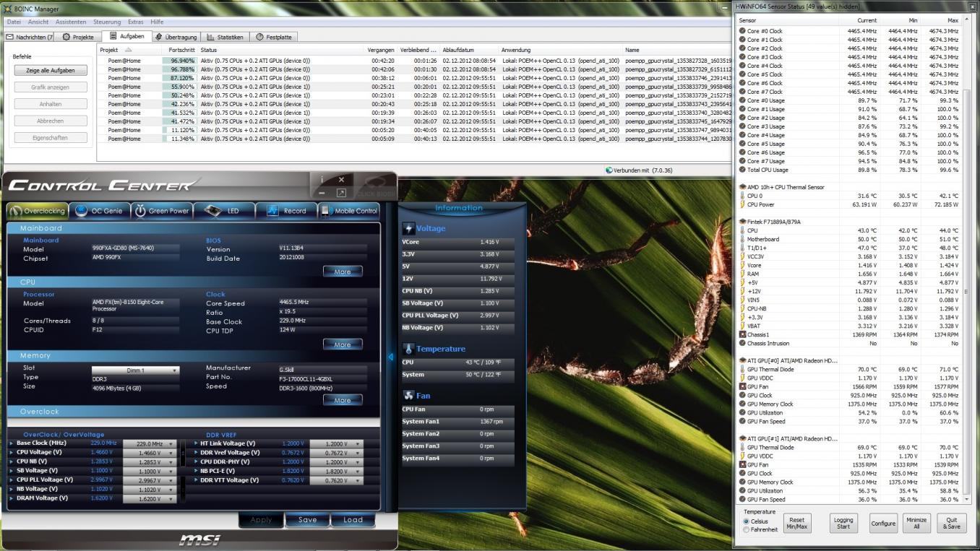Click the CPU Power lightning bolt icon

(x=742, y=204)
